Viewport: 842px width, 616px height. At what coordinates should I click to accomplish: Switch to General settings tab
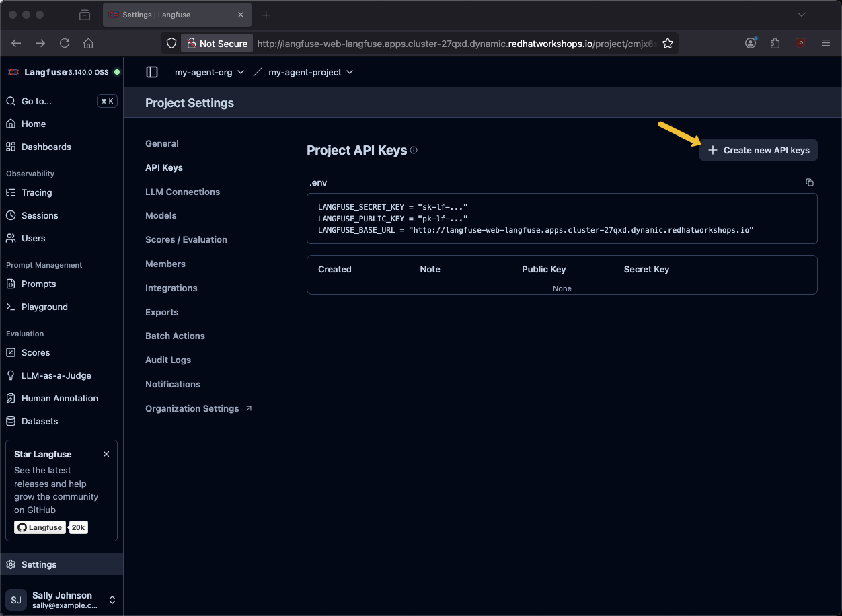[162, 143]
